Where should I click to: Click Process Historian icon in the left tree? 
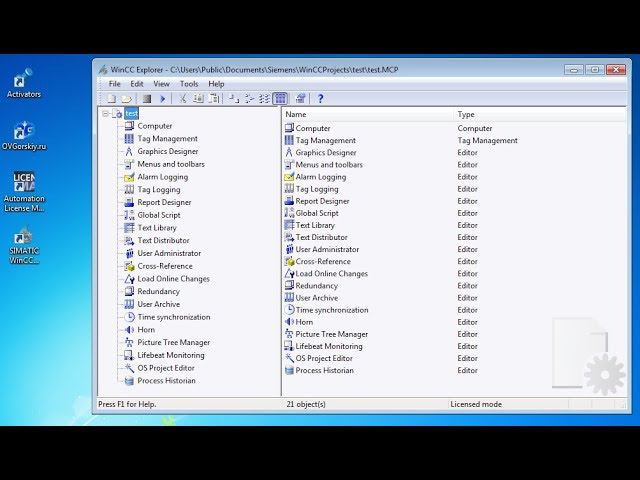click(x=129, y=380)
